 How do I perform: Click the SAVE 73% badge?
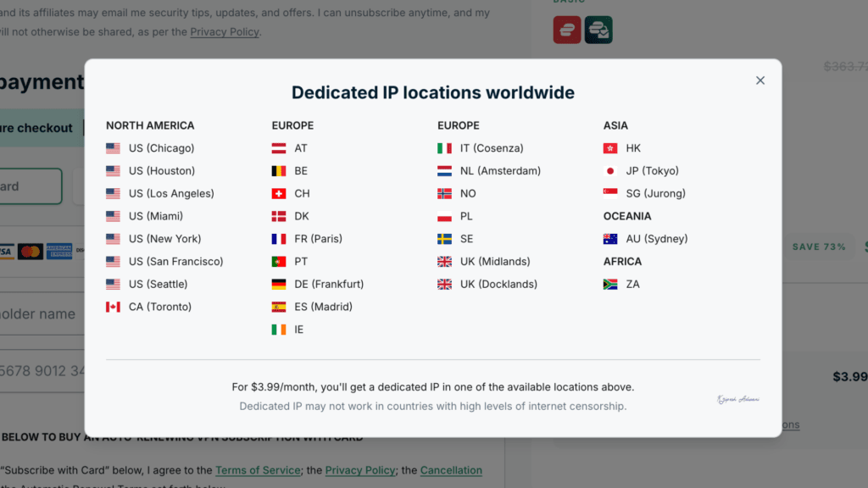[819, 247]
